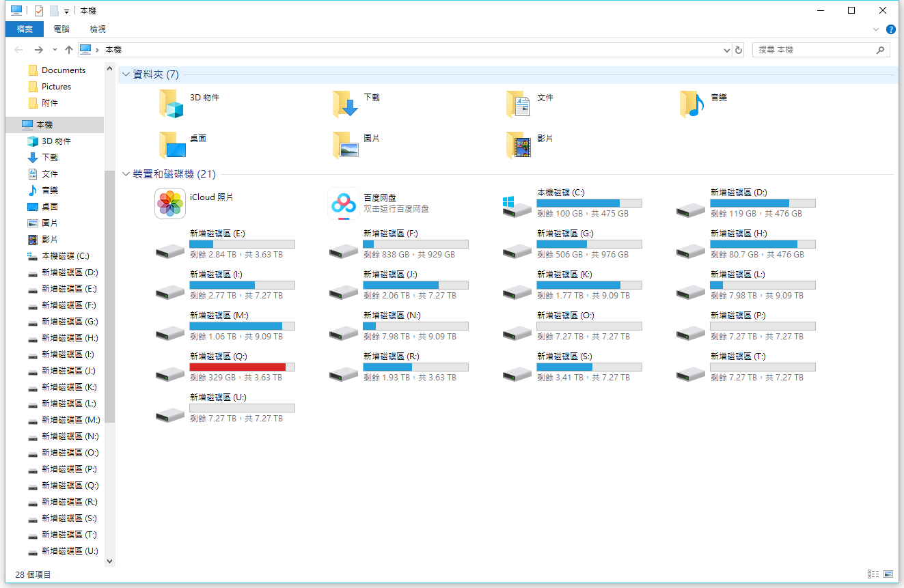Screen dimensions: 904x588
Task: Click the Forward navigation arrow
Action: coord(38,50)
